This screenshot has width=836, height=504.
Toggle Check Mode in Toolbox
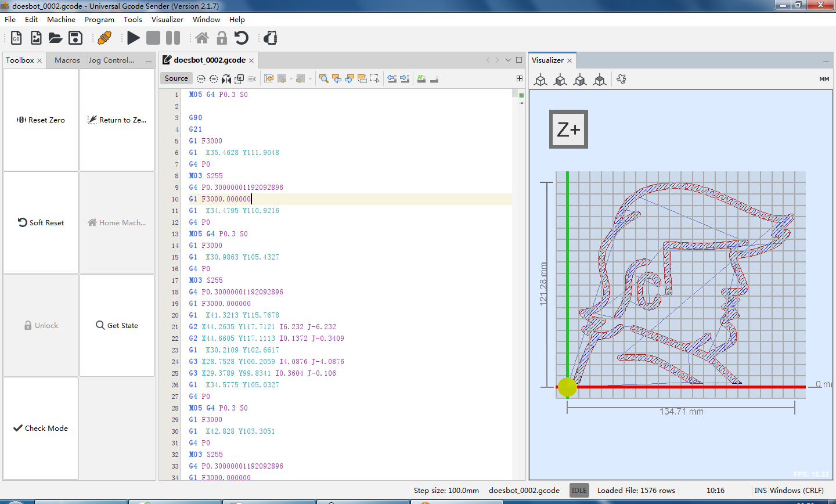pos(41,429)
